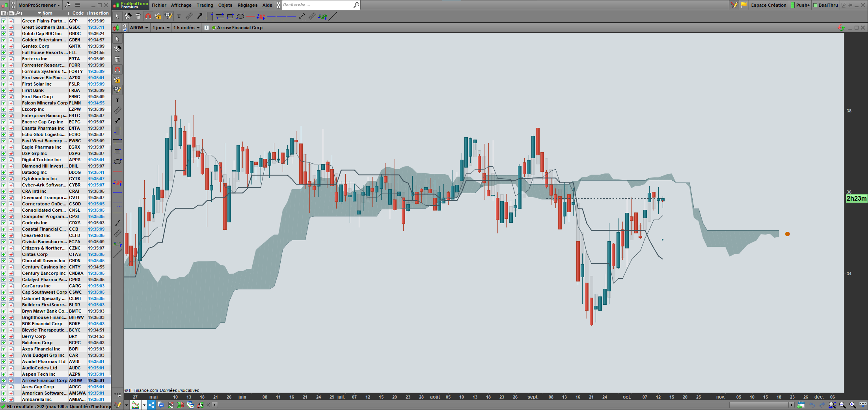
Task: Open the chart comments speech-bubble icon
Action: [161, 405]
